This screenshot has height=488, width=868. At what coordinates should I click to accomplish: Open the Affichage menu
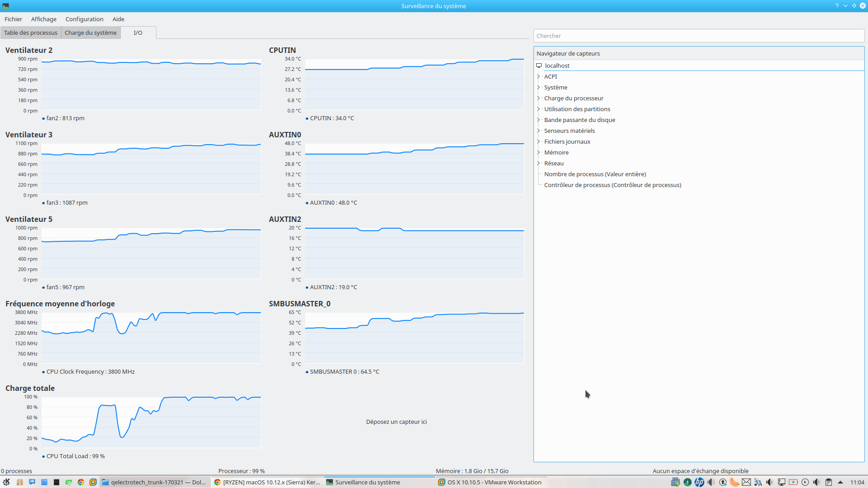pyautogui.click(x=44, y=19)
